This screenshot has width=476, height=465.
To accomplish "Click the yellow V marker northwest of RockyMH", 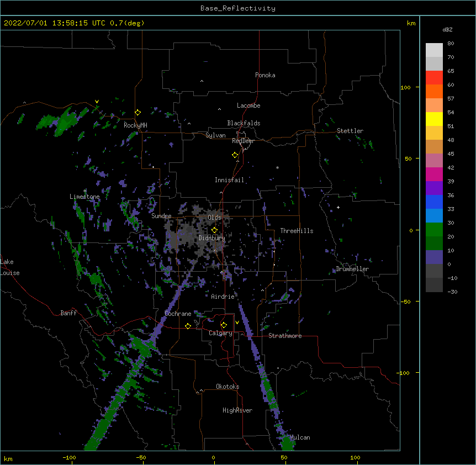I will click(97, 102).
